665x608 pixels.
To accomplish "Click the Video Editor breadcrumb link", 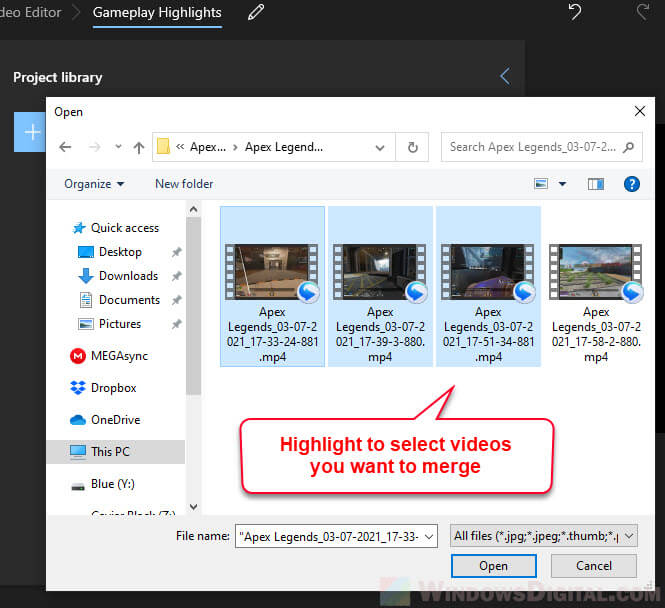I will [x=30, y=12].
